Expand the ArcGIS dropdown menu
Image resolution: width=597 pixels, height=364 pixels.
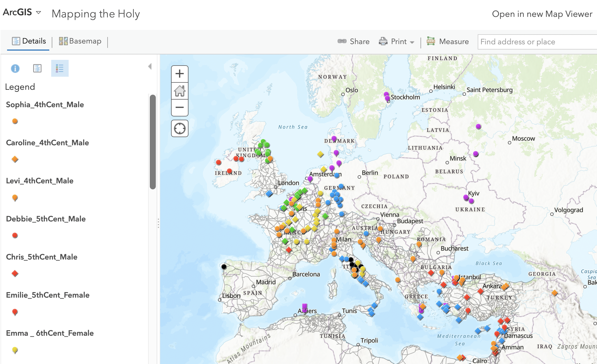(x=38, y=13)
